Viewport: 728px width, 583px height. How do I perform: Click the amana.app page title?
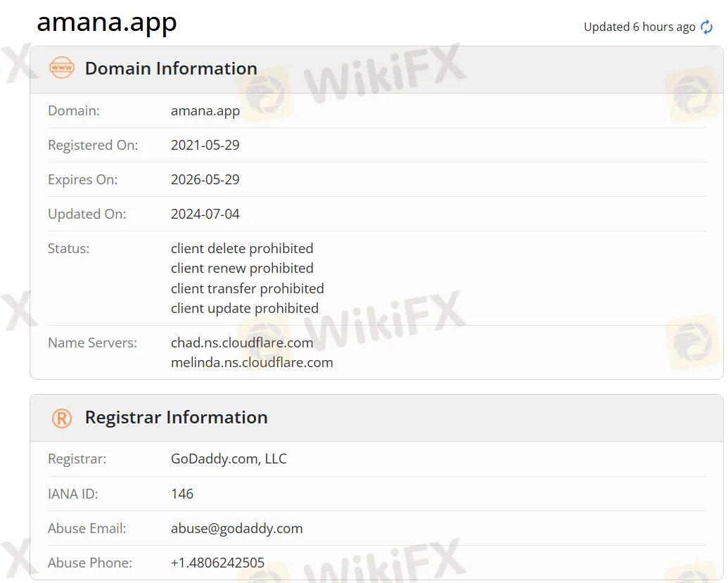[107, 23]
